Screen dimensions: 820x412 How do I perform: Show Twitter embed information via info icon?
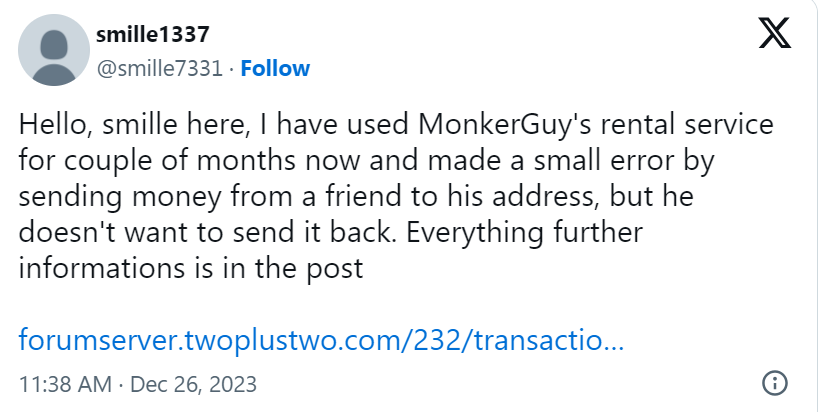(775, 383)
